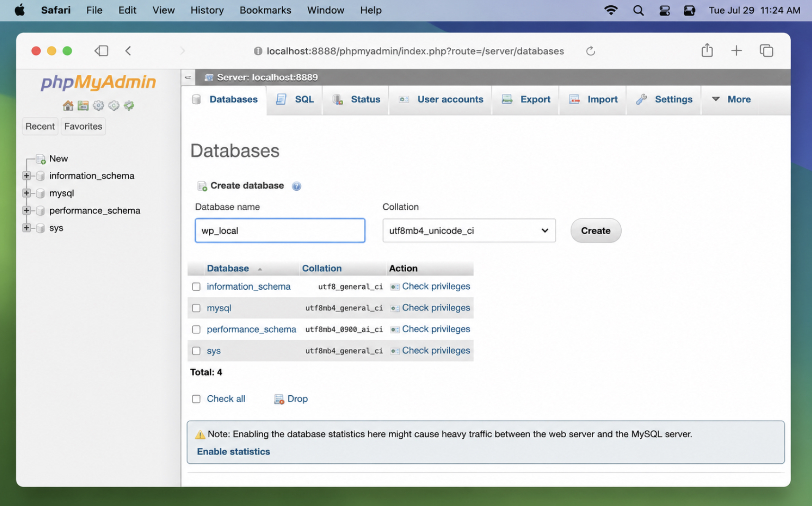Expand the sys tree node
The width and height of the screenshot is (812, 506).
coord(27,228)
